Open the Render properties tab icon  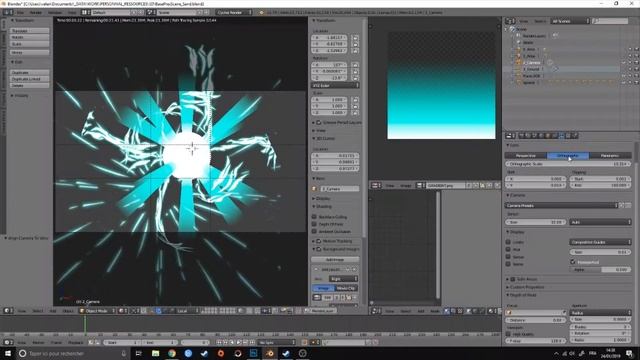click(521, 136)
